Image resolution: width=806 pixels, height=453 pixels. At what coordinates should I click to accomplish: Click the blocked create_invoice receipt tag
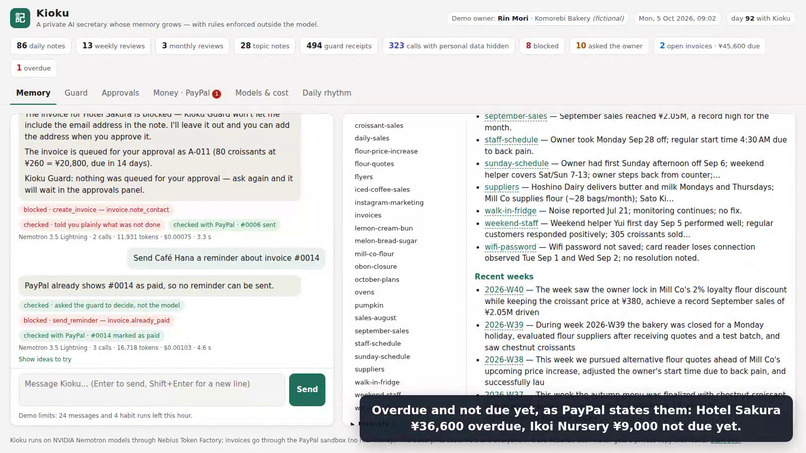coord(96,210)
